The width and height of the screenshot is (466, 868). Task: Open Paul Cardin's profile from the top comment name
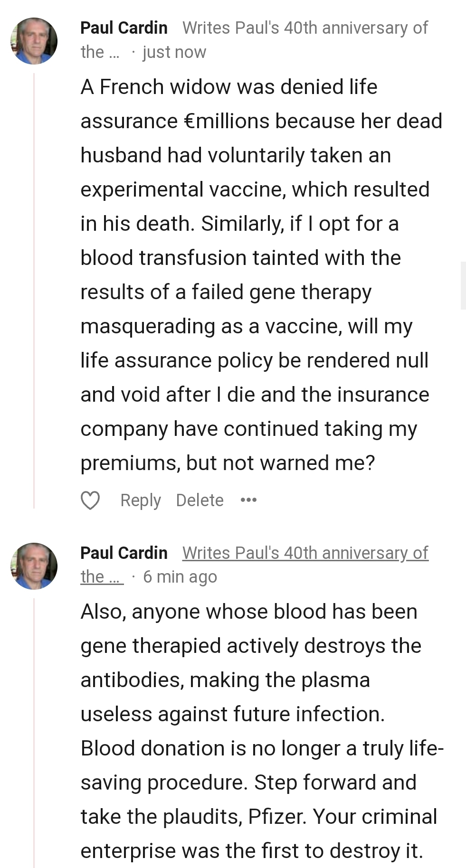pos(124,28)
